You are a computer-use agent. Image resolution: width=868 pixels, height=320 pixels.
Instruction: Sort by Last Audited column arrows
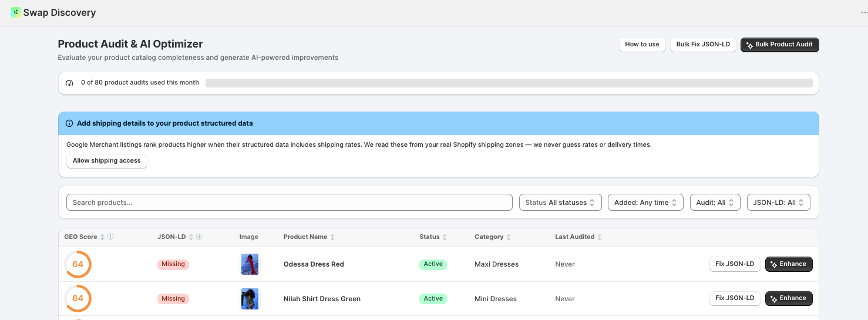coord(600,237)
